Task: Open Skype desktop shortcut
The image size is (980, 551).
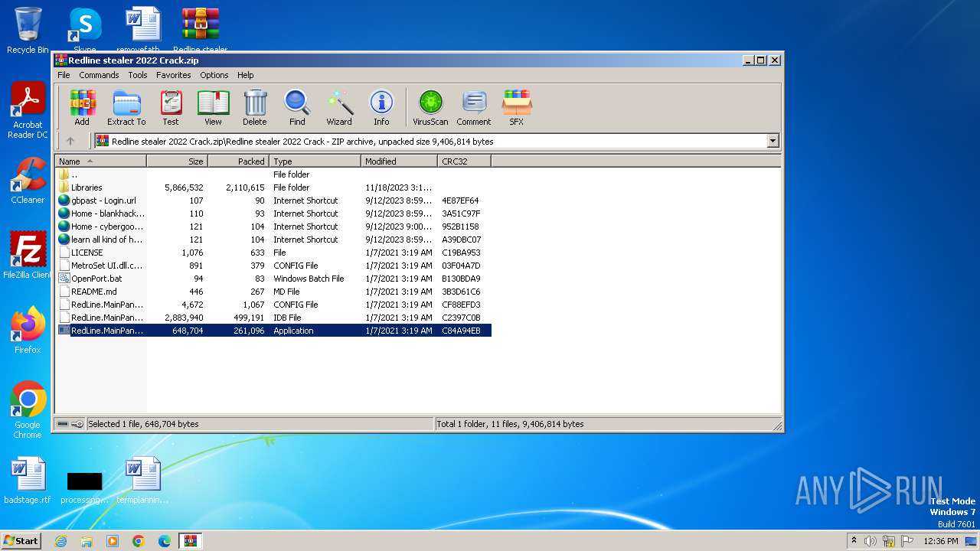Action: coord(85,31)
